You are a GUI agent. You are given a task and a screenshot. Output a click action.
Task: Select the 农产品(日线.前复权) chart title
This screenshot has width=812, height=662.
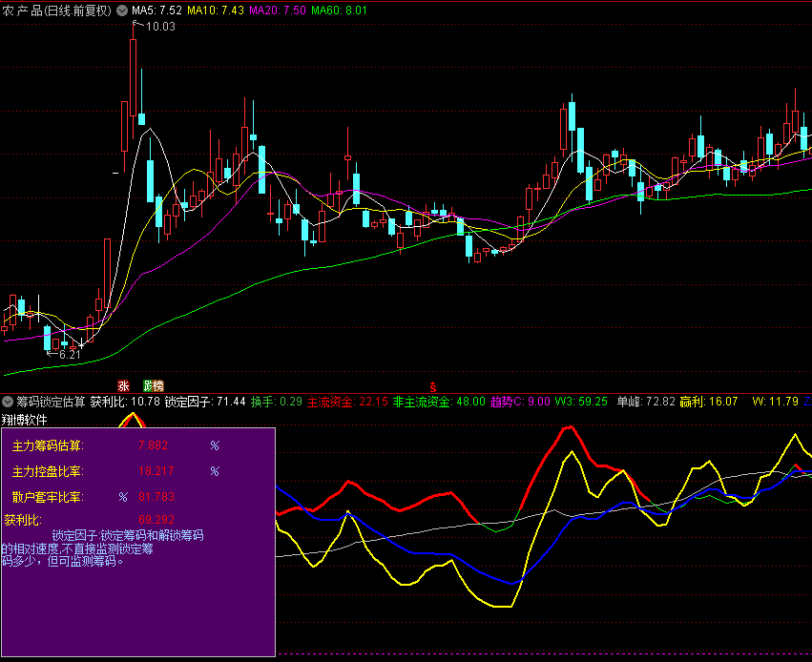[57, 10]
